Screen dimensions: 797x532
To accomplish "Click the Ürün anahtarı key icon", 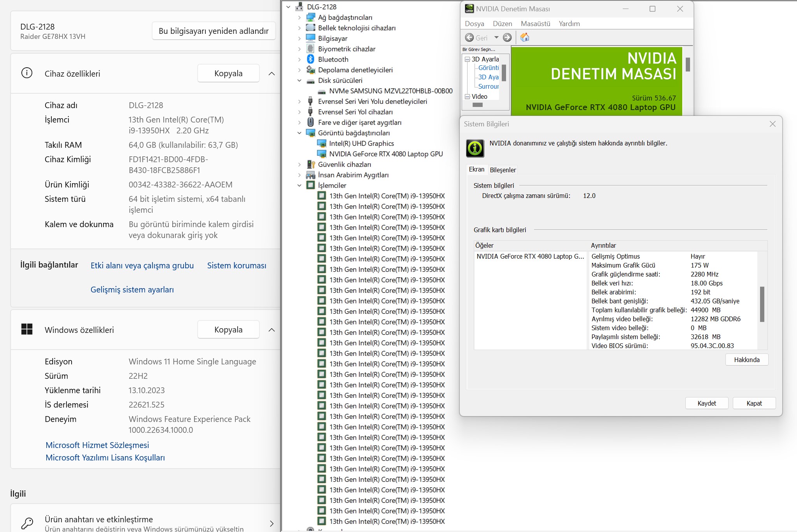I will (x=27, y=523).
